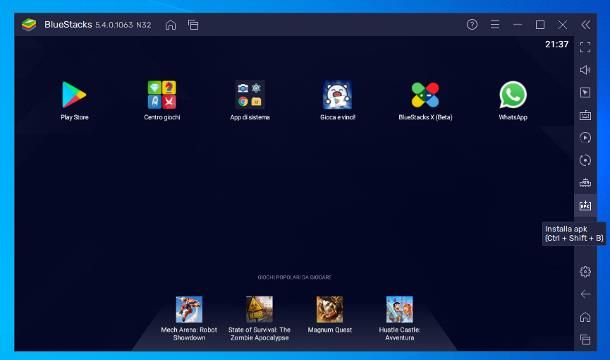The image size is (610, 360).
Task: Open the help question mark icon
Action: coord(472,25)
